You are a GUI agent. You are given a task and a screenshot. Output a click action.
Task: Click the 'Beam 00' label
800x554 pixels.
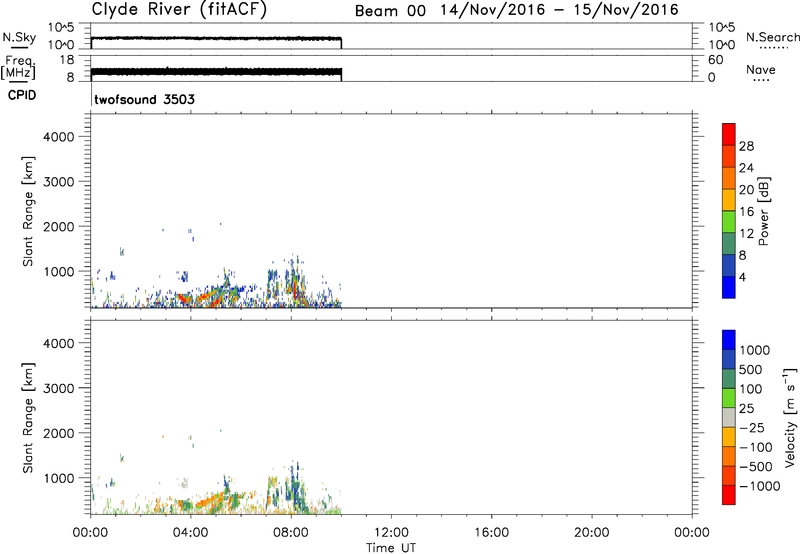[390, 10]
